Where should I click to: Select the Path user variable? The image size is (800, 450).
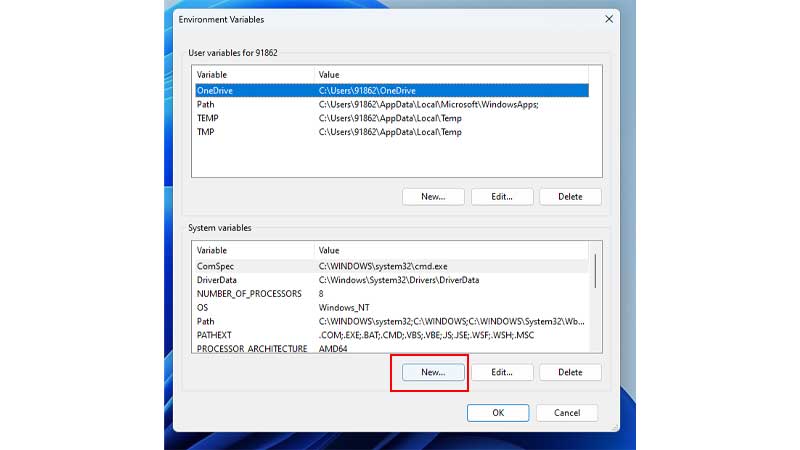[391, 104]
